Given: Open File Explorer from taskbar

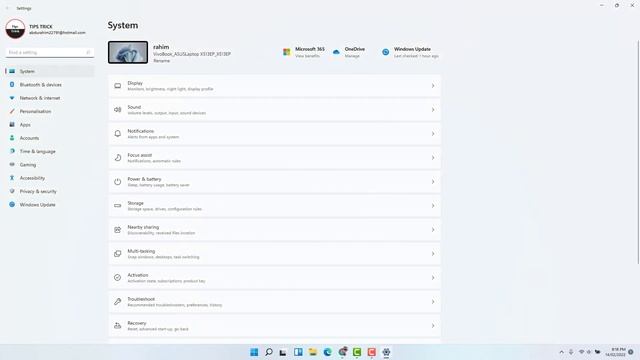Looking at the screenshot, I should click(x=313, y=352).
